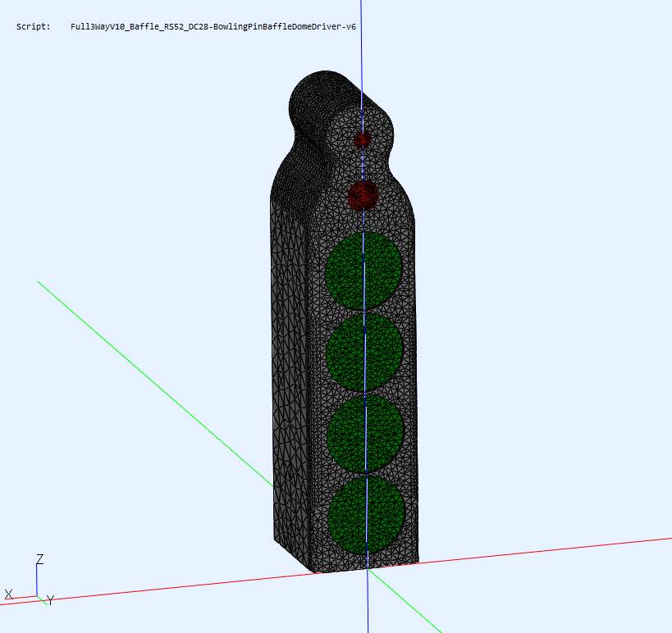Screen dimensions: 672x633
Task: Click the X axis label on orientation triad
Action: tap(8, 594)
